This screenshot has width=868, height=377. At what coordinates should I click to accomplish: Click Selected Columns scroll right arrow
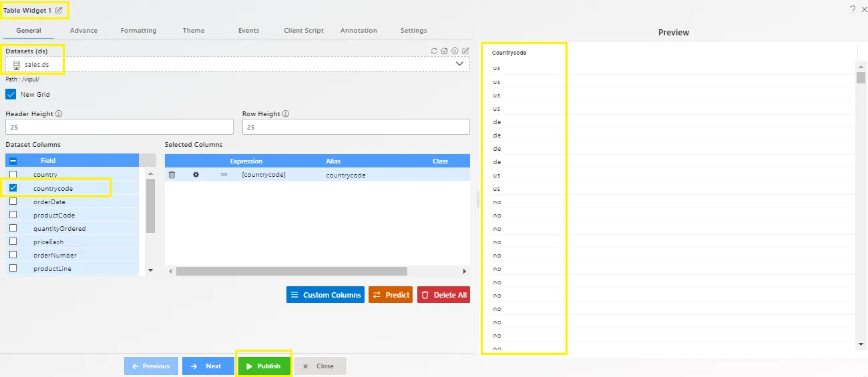465,272
